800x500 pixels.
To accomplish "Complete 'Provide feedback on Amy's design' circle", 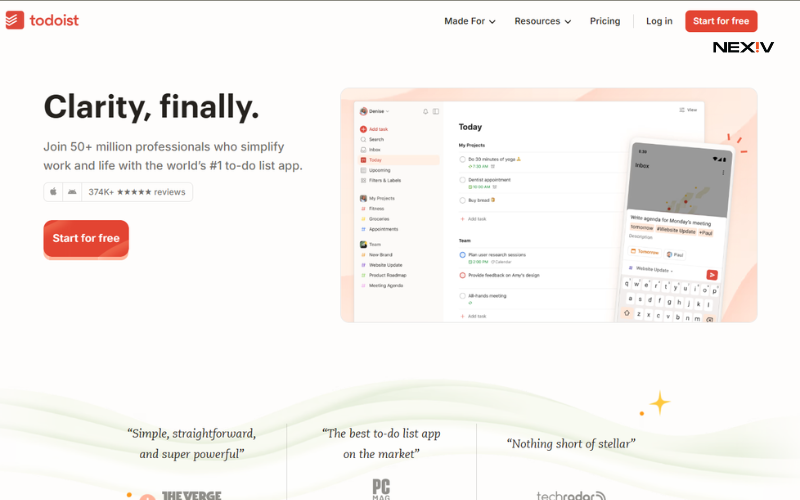I will 463,275.
